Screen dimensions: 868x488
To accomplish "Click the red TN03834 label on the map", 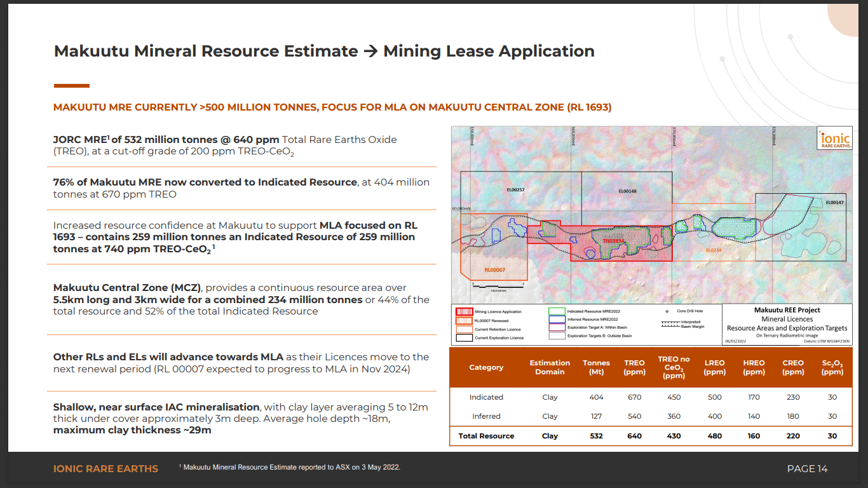I will pyautogui.click(x=614, y=241).
